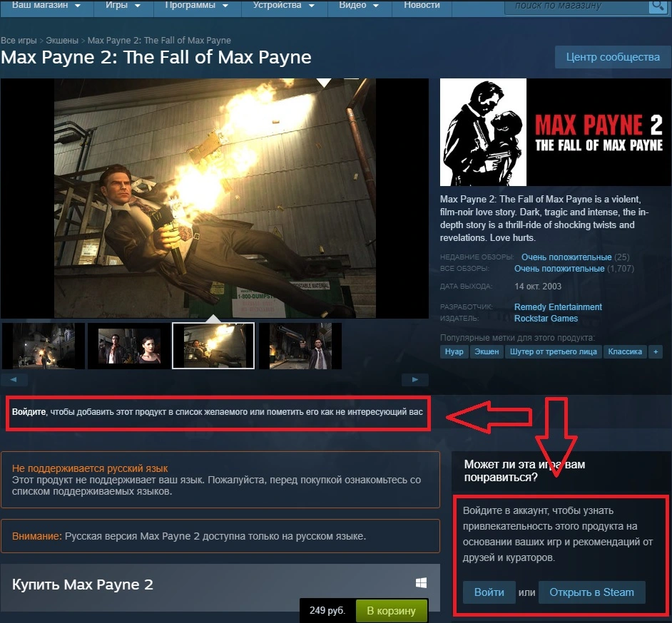Click the Max Payne 2 breadcrumb link
Viewport: 672px width, 623px height.
pos(159,40)
